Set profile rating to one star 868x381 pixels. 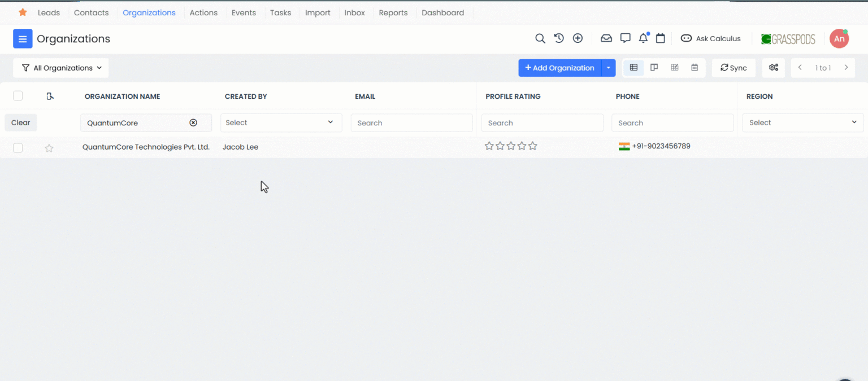click(x=489, y=146)
